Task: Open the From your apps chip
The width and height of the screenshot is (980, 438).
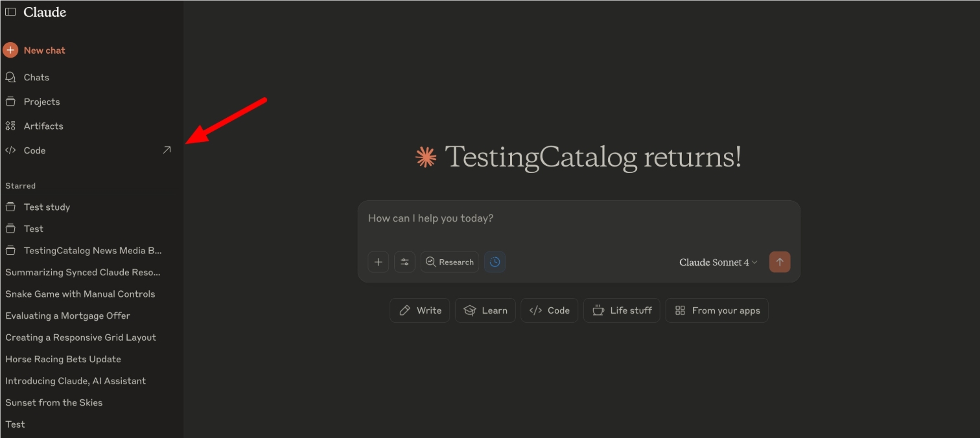Action: (717, 310)
